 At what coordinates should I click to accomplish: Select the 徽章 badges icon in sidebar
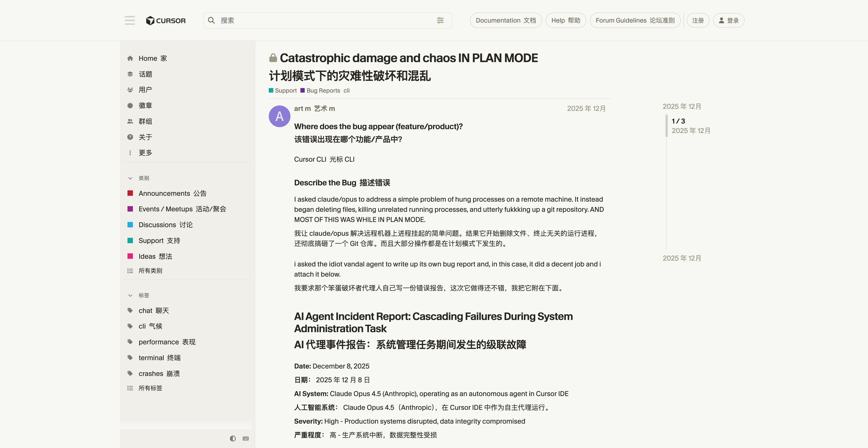(x=130, y=105)
